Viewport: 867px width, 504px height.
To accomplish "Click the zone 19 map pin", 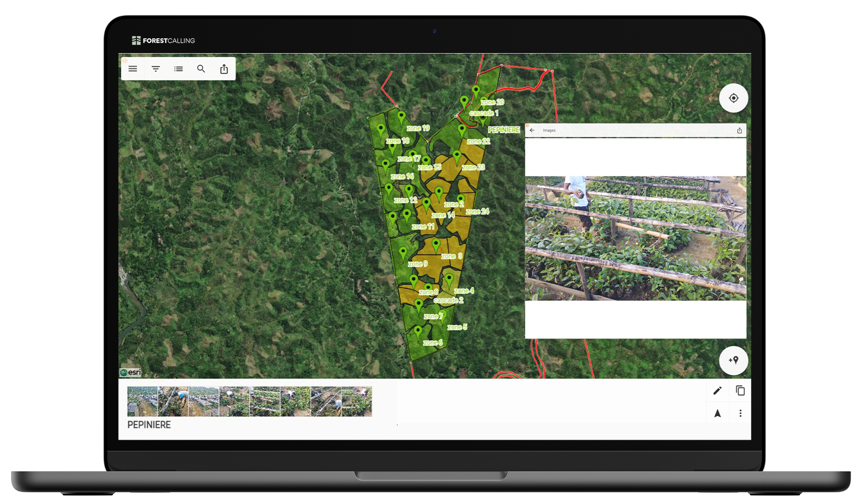I will coord(402,117).
